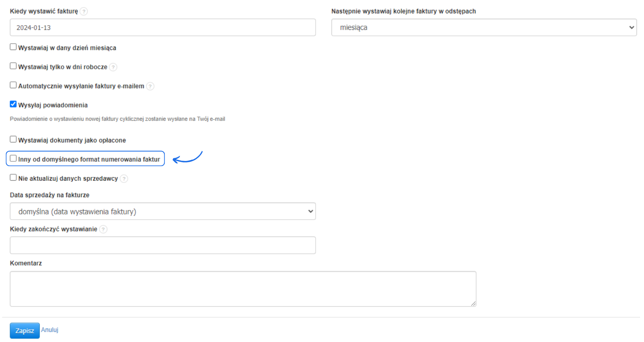Click help icon beside 'Wystawiaj tylko w dni robocze'
Image resolution: width=644 pixels, height=342 pixels.
(113, 67)
